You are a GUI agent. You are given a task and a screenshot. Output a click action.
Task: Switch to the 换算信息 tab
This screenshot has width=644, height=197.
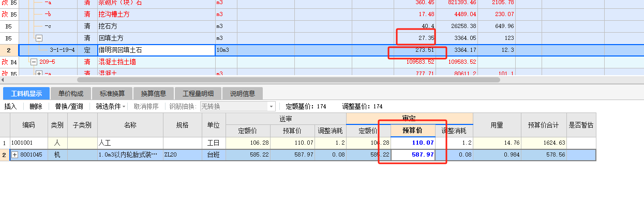[153, 94]
